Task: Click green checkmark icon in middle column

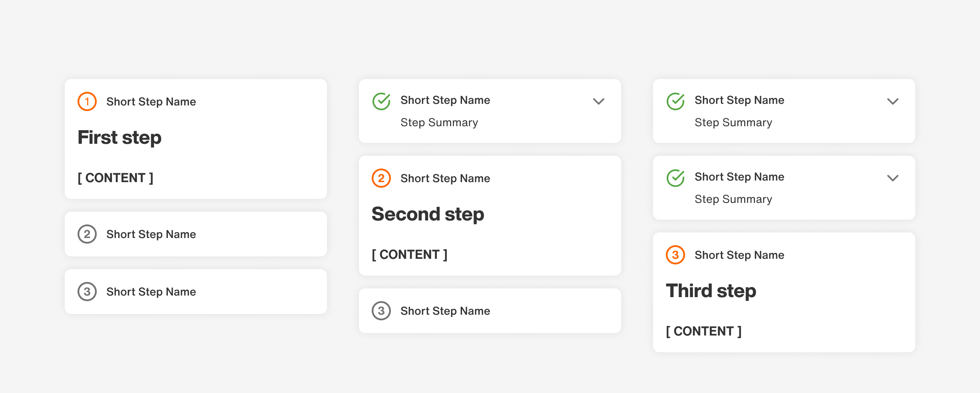Action: coord(381,101)
